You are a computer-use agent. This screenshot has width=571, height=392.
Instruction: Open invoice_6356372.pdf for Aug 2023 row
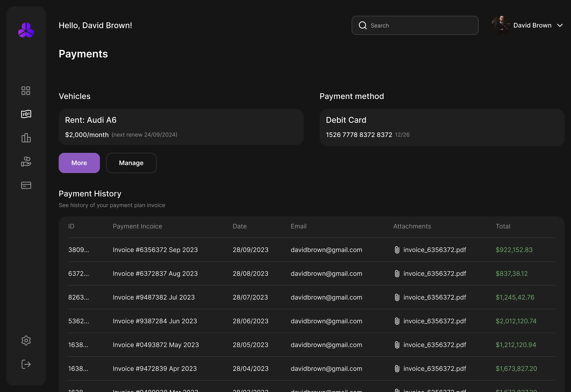click(434, 274)
